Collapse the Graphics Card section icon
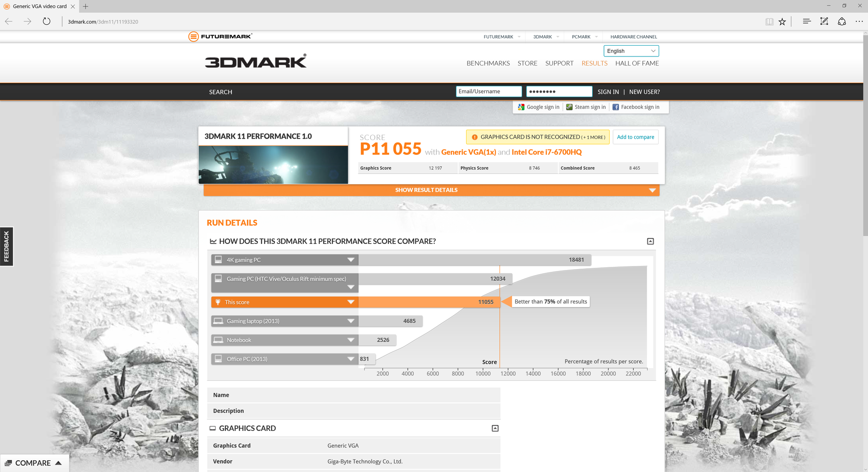This screenshot has width=868, height=472. point(495,428)
